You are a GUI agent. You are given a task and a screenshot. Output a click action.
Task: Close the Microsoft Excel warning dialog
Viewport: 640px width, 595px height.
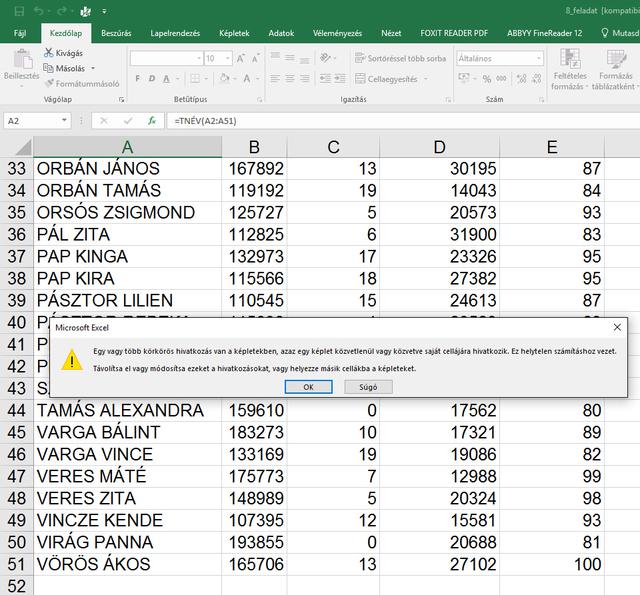[617, 327]
